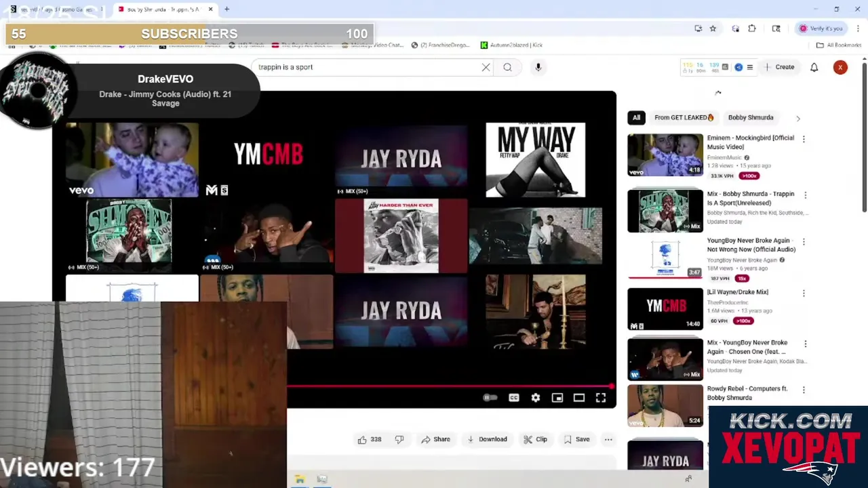Open options for Not Wrong Now video
This screenshot has height=488, width=868.
pos(804,242)
